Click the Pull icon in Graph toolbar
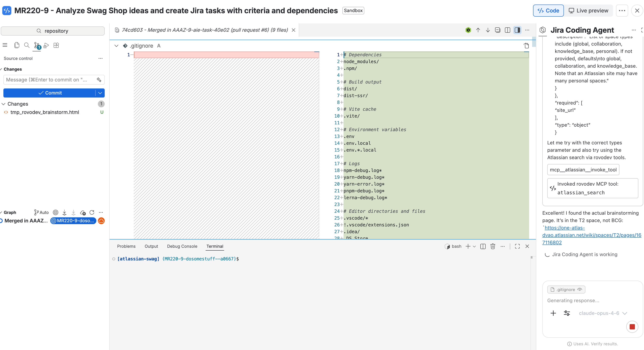The width and height of the screenshot is (644, 350). click(74, 212)
